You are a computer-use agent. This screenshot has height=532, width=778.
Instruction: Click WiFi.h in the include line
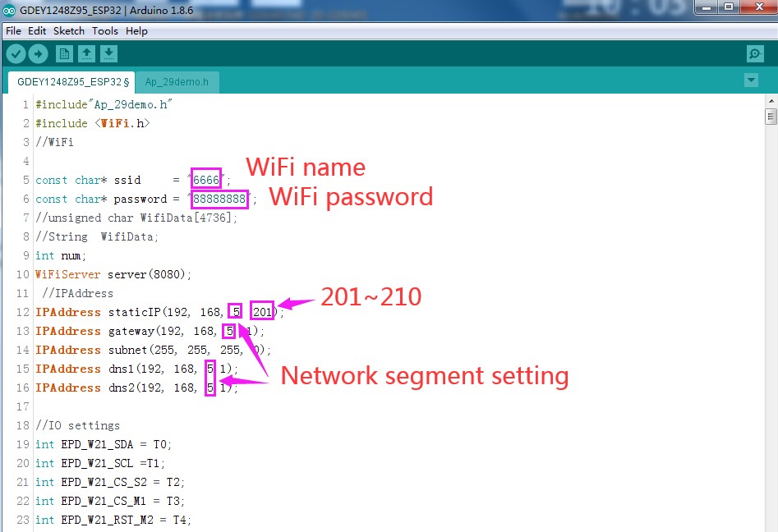123,123
